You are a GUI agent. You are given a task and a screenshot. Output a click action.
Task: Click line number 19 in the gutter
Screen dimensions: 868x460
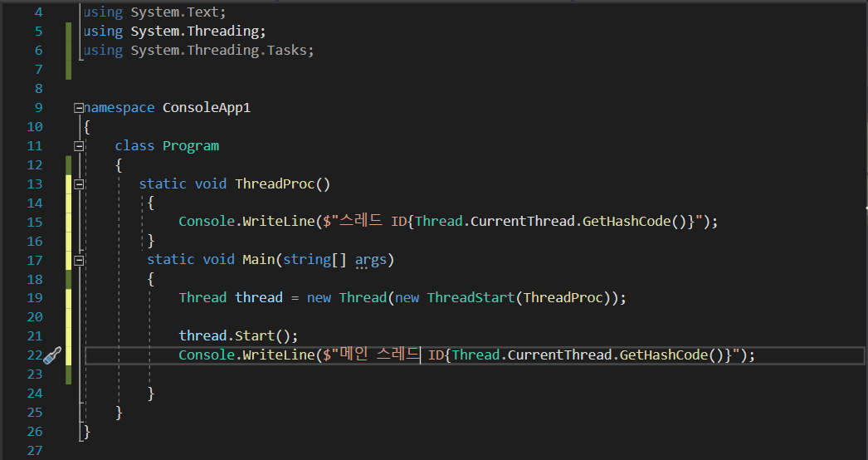[35, 298]
